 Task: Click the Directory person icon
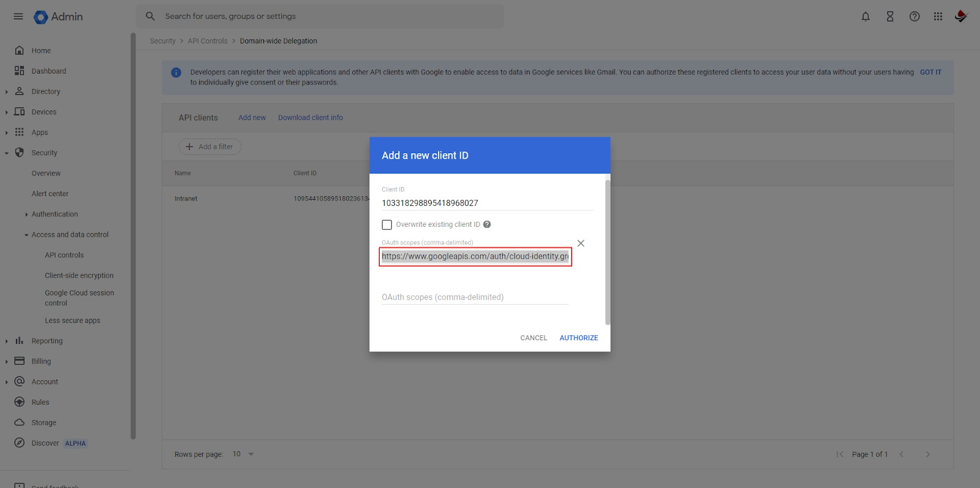coord(20,91)
